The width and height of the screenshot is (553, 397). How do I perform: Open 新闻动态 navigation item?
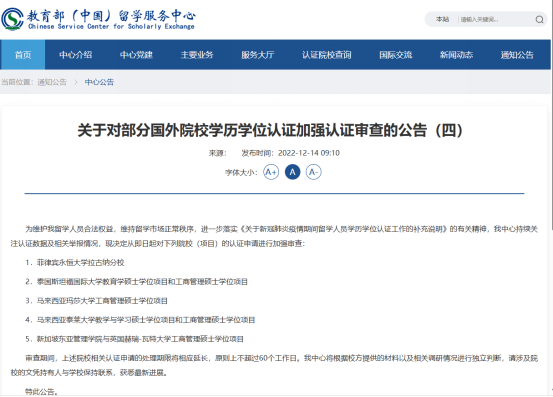click(x=456, y=55)
